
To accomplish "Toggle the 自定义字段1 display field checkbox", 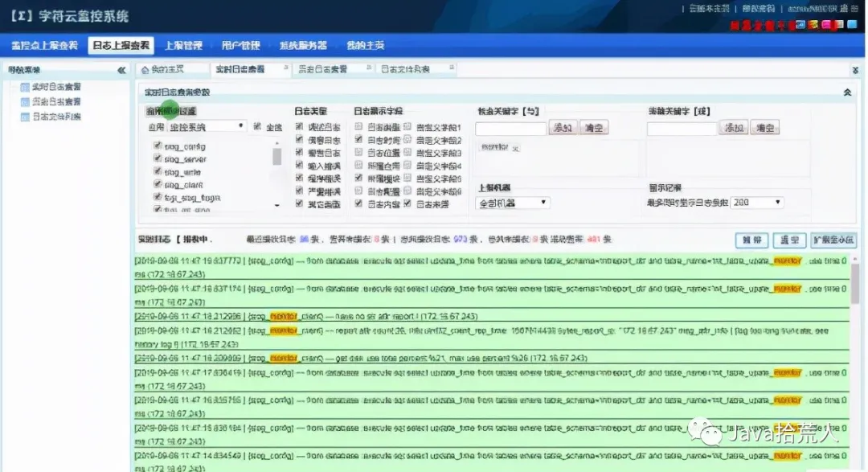I will 407,127.
